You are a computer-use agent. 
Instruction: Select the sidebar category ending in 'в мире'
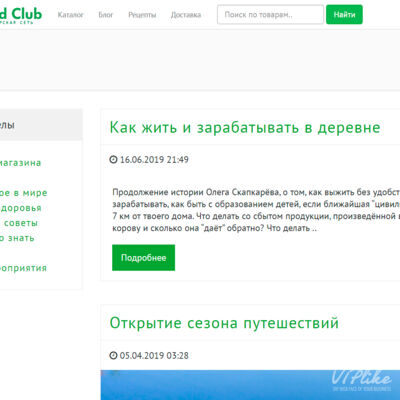pos(24,193)
